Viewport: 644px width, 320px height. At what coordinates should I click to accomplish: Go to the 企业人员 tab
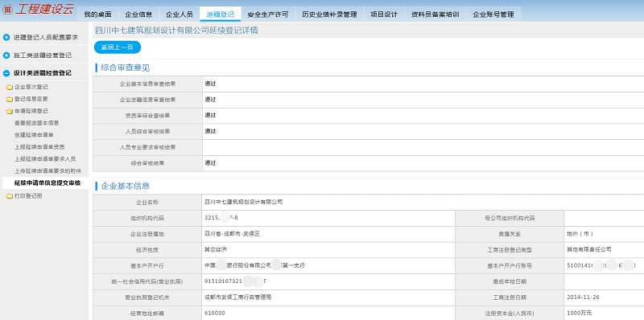(x=179, y=14)
